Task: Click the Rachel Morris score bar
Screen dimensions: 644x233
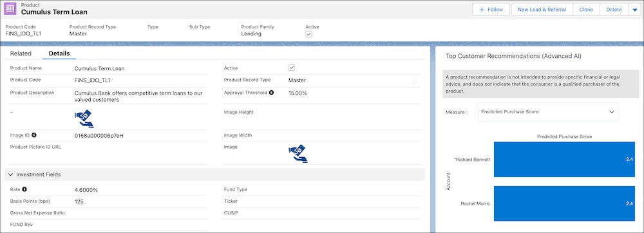Action: (x=564, y=203)
